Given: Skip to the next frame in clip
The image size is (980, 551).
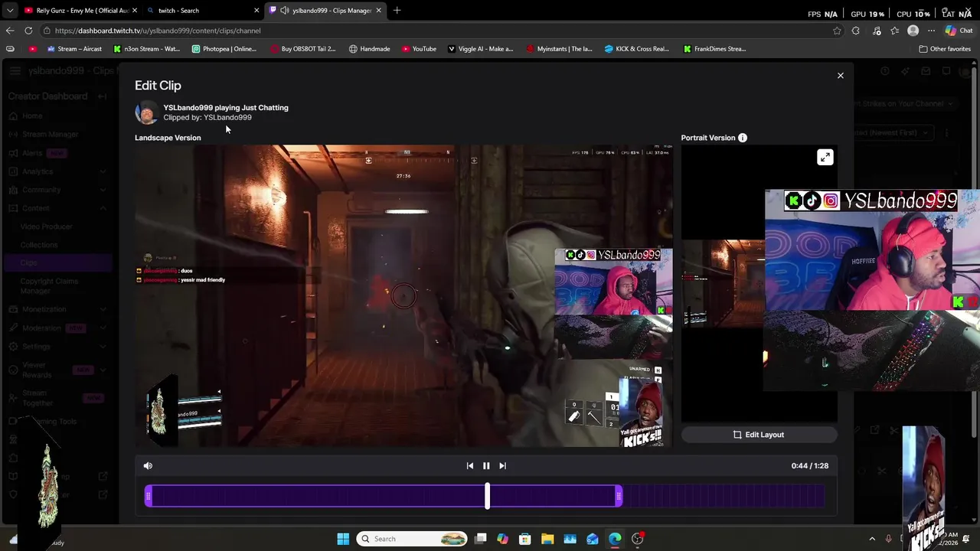Looking at the screenshot, I should coord(502,465).
